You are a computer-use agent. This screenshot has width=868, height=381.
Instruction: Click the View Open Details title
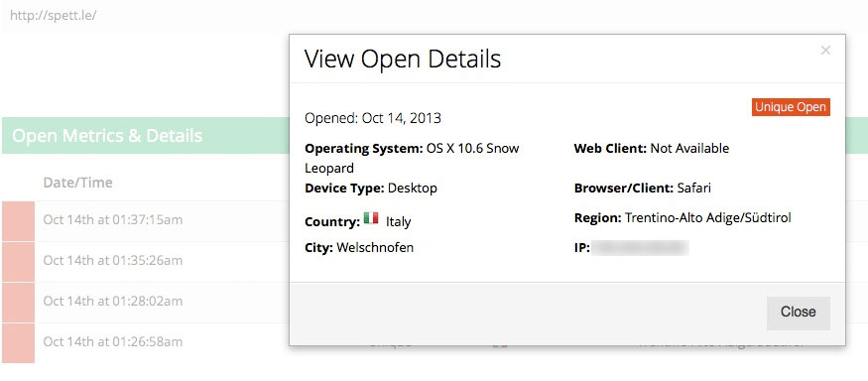(403, 59)
